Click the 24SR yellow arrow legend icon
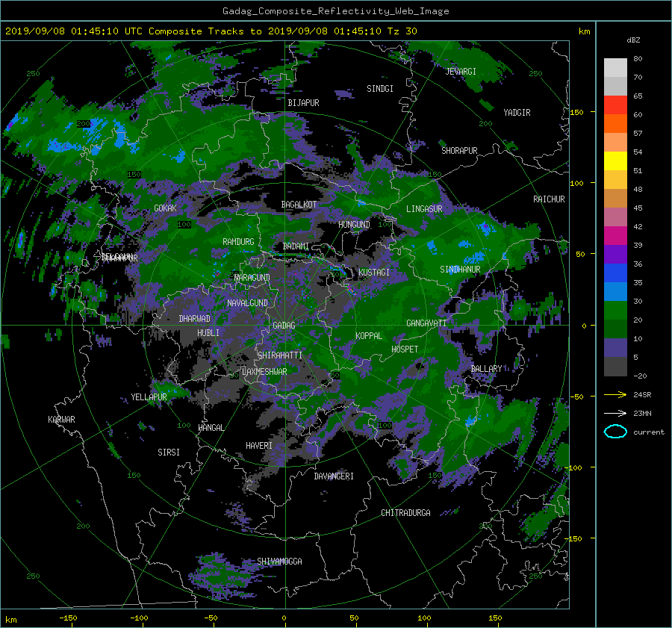This screenshot has width=672, height=628. tap(615, 394)
